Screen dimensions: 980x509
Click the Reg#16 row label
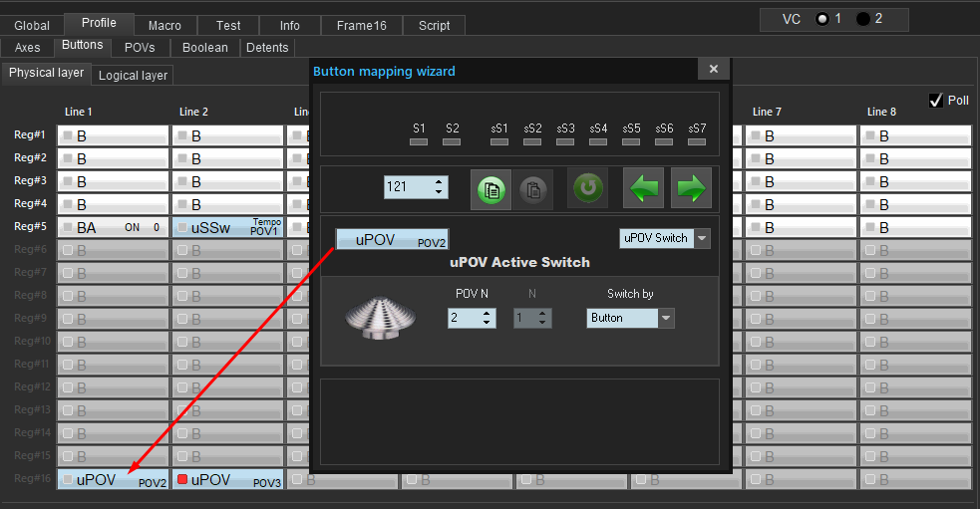33,478
